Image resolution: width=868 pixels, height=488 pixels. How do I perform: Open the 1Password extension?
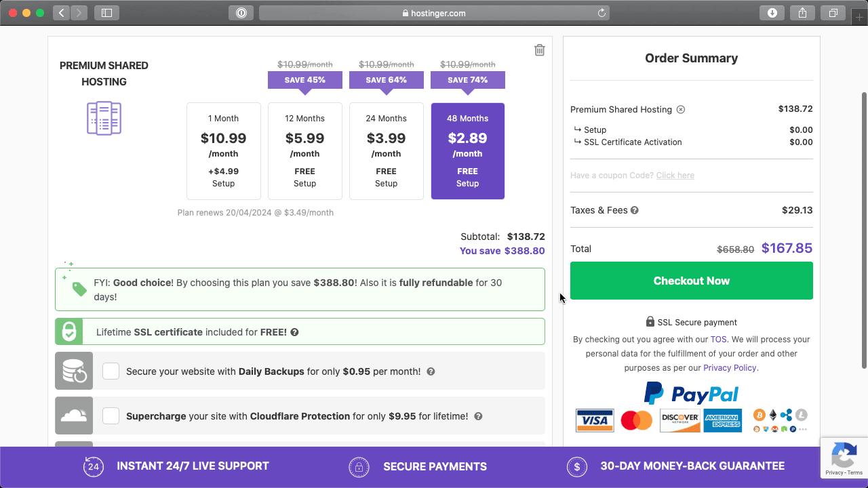pos(241,12)
